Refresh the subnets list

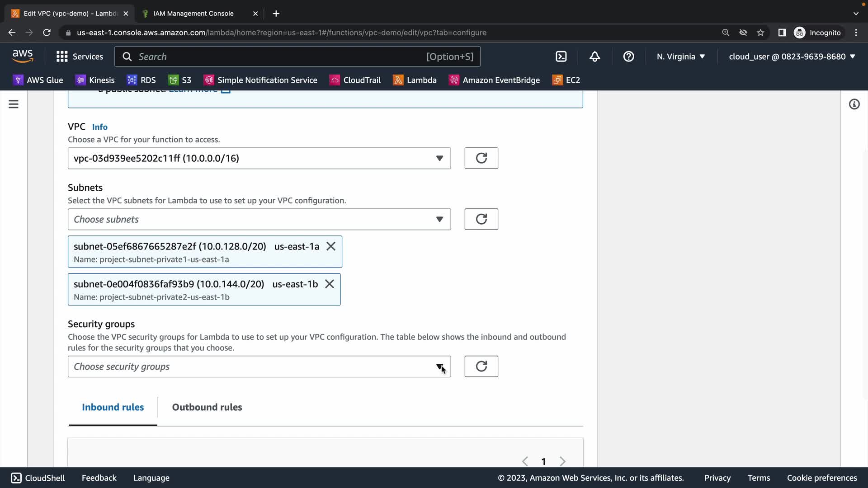click(x=481, y=219)
